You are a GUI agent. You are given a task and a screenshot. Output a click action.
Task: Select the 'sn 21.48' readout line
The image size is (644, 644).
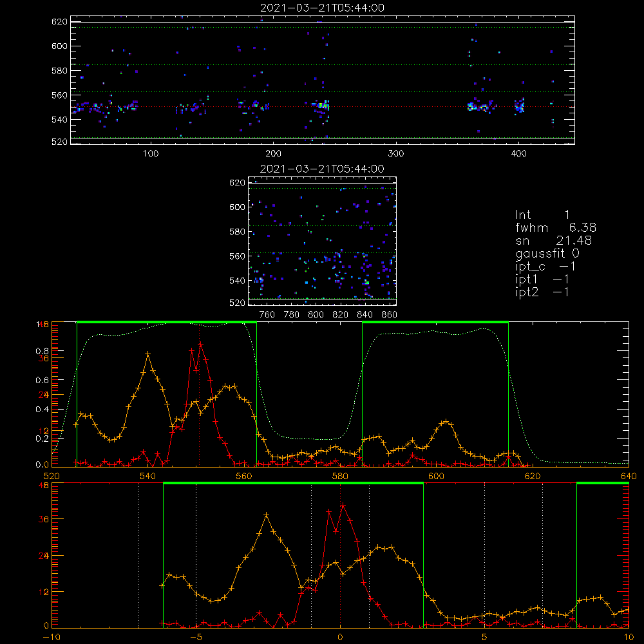coord(554,240)
